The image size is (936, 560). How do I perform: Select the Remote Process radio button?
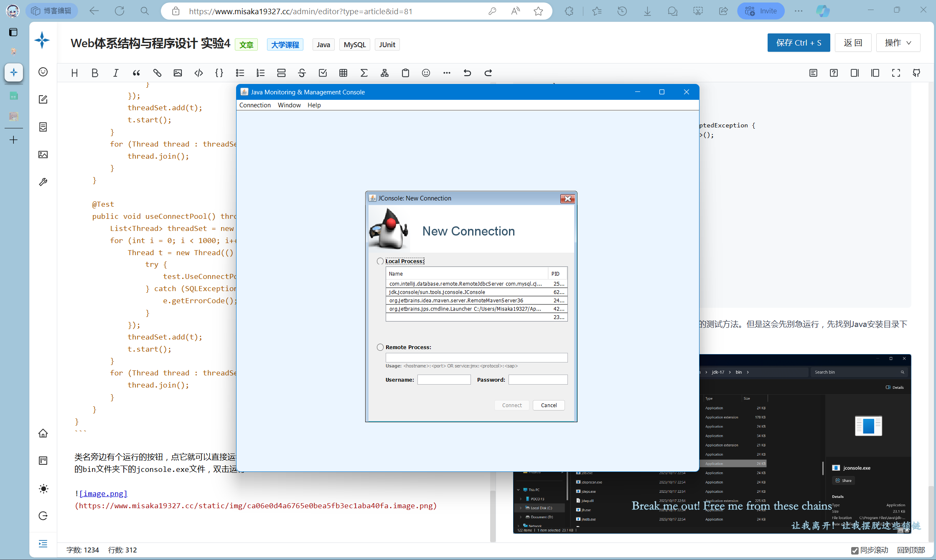[380, 347]
